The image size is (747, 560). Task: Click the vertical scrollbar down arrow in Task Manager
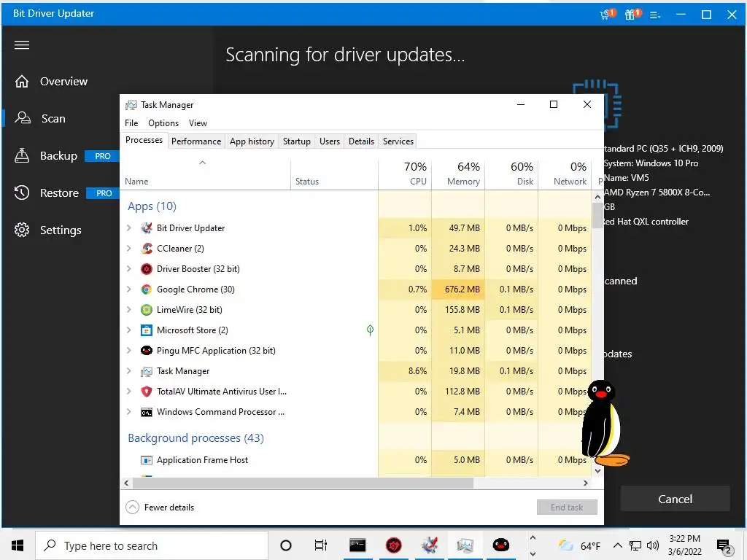tap(598, 471)
